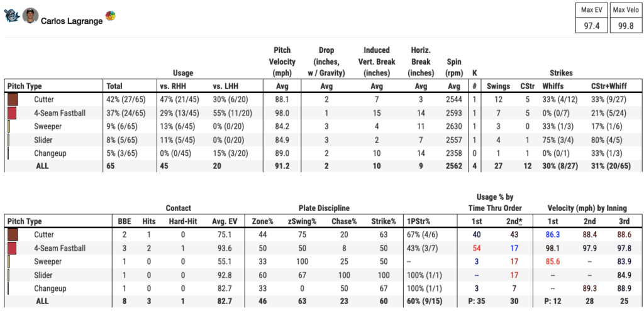Click the Max Velo stat box
This screenshot has height=311, width=644.
coord(626,18)
